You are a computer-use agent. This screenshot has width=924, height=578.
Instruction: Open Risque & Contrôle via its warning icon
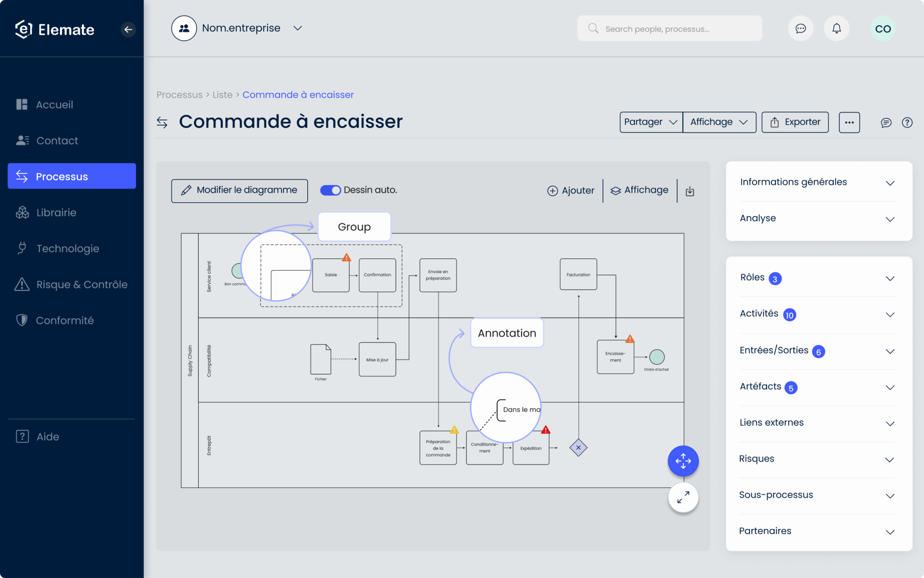click(21, 284)
